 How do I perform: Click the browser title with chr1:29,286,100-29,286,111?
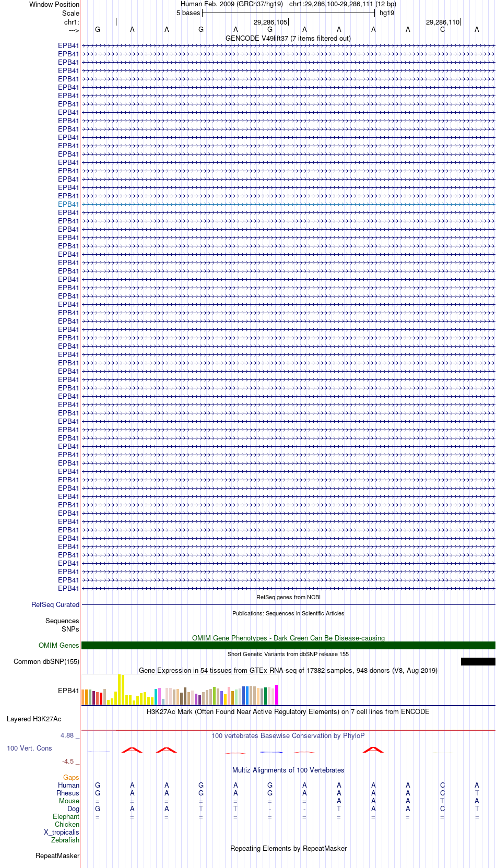click(288, 4)
